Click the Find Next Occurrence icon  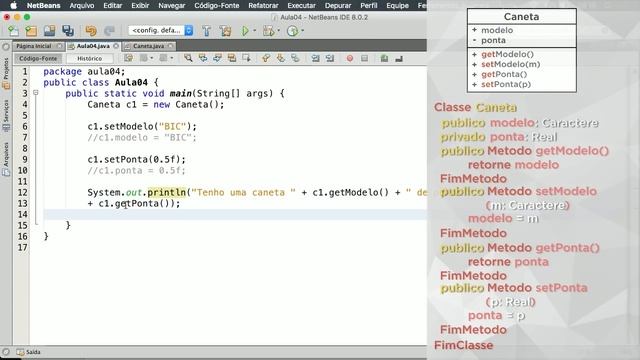[217, 58]
